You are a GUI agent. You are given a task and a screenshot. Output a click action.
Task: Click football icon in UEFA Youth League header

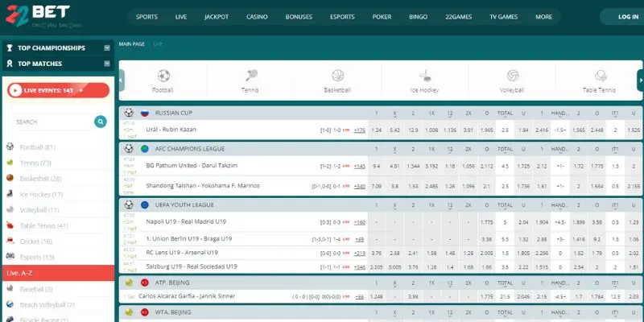(129, 204)
